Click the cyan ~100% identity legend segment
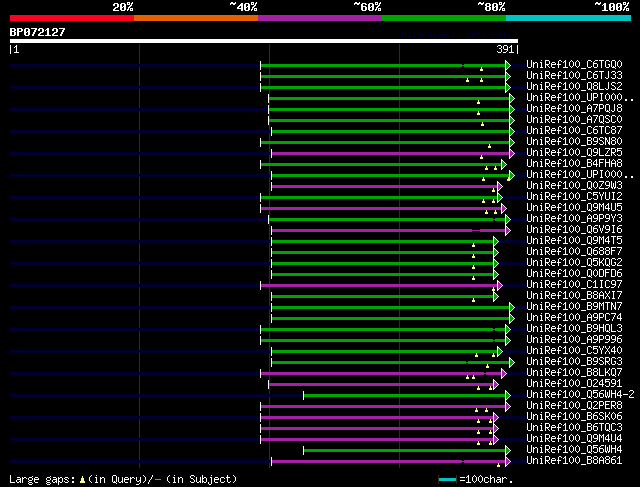 pyautogui.click(x=569, y=18)
